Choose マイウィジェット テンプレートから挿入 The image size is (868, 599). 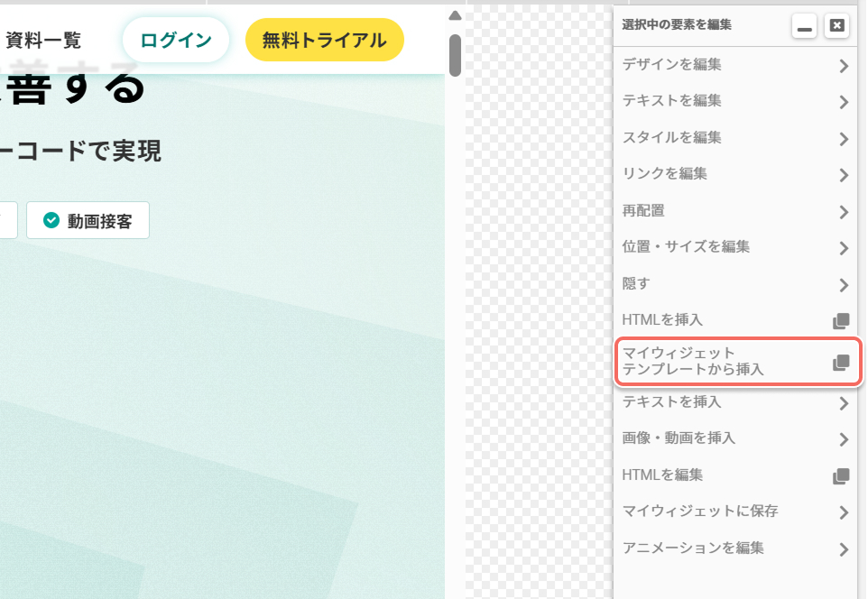coord(738,362)
